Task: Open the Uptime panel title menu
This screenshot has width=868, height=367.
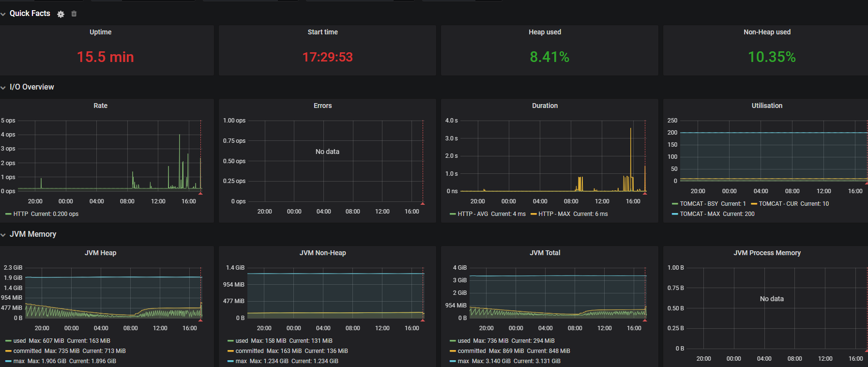Action: pos(101,32)
